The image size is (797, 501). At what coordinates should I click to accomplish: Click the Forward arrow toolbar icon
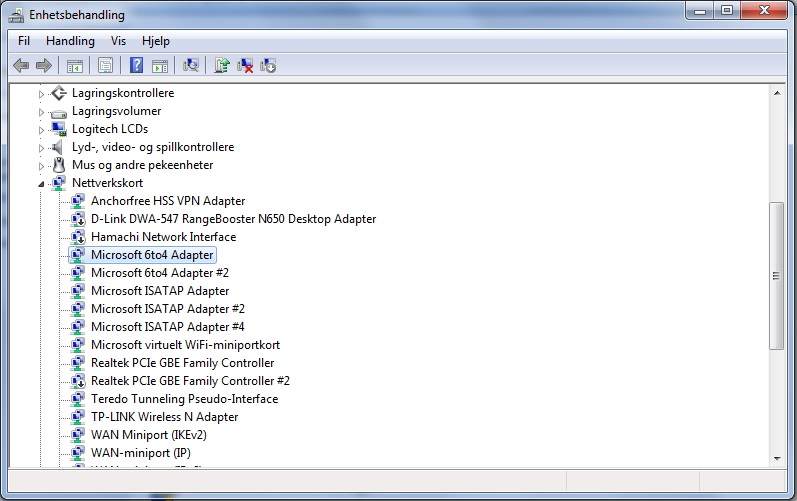(44, 66)
